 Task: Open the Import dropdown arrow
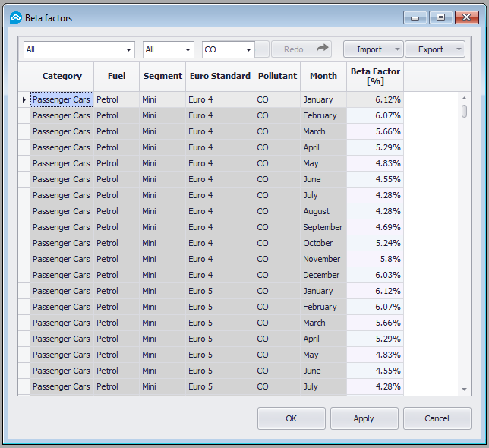pos(397,50)
